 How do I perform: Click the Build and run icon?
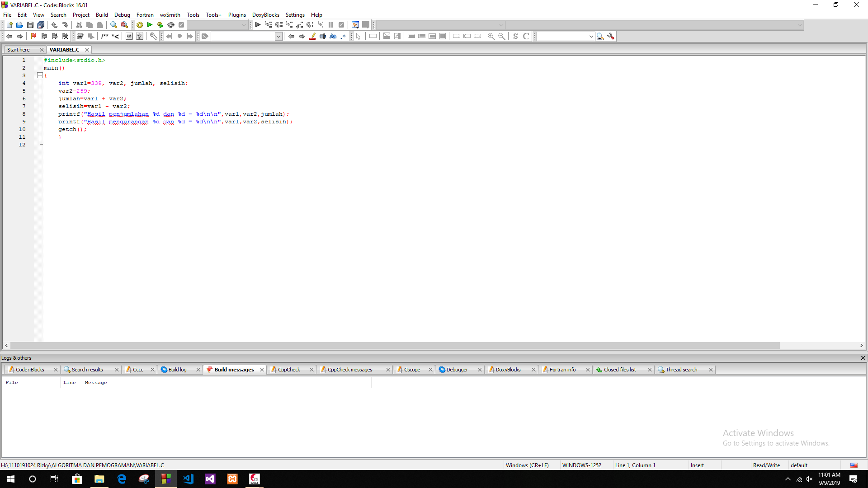[x=160, y=25]
